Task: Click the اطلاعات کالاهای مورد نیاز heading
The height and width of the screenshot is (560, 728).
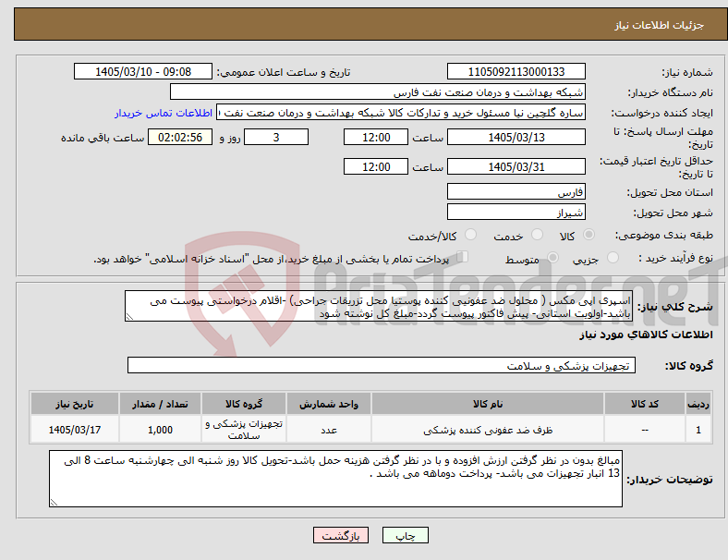Action: click(x=646, y=335)
